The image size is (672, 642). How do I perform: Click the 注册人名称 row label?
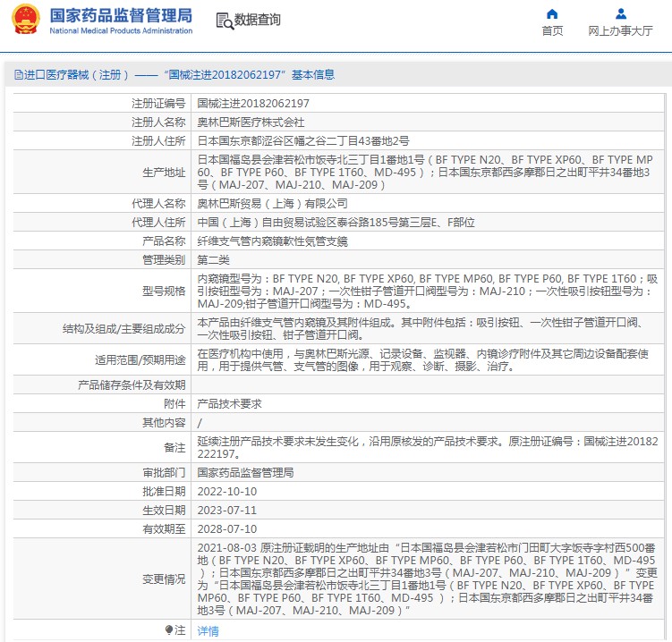158,122
